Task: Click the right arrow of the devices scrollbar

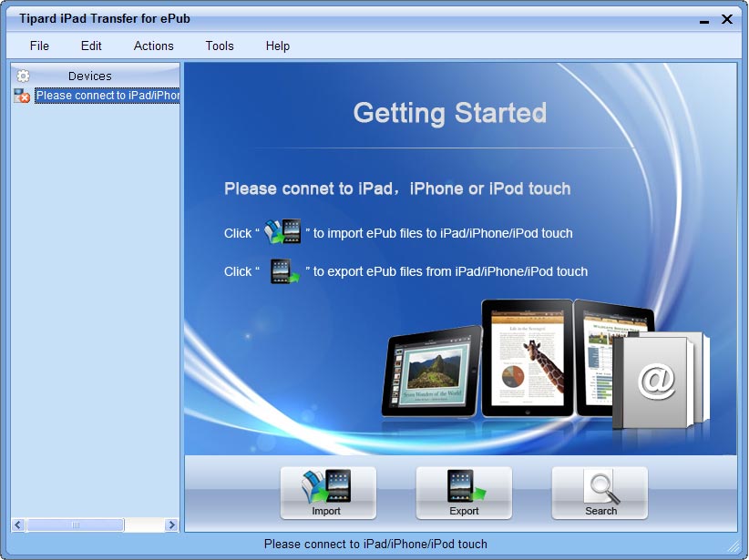Action: coord(171,525)
